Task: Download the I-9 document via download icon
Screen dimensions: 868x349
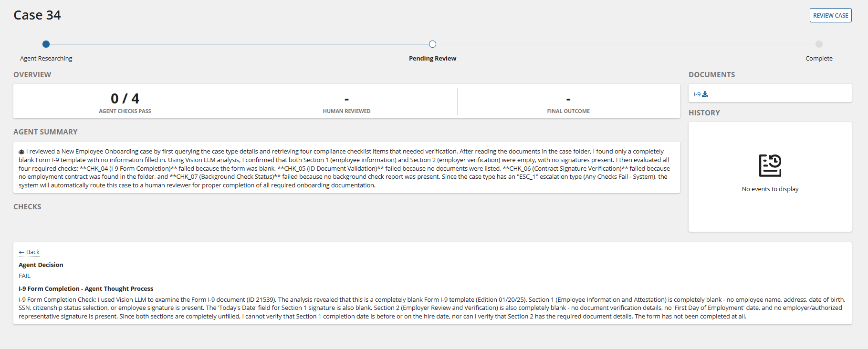Action: point(705,94)
